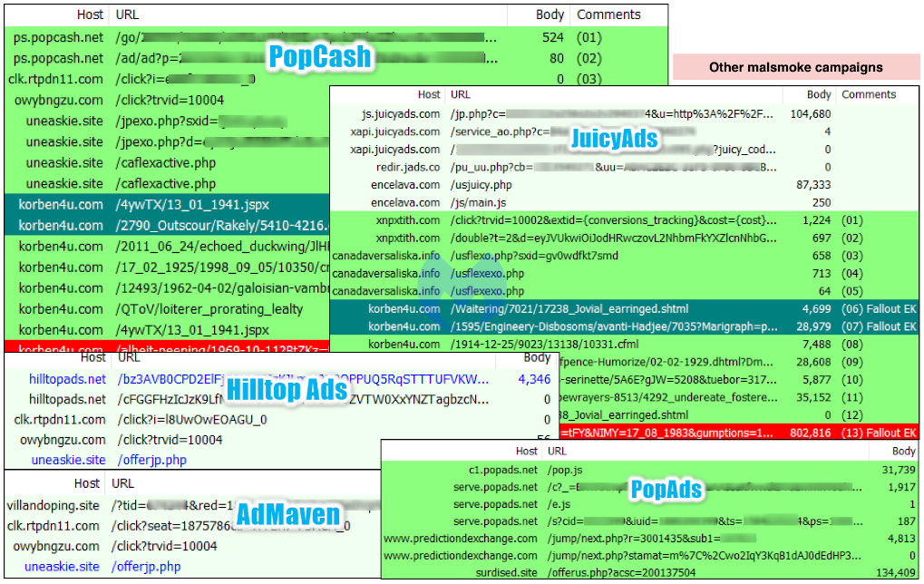Open the /pop.js URL row
The height and width of the screenshot is (584, 924).
[x=565, y=471]
